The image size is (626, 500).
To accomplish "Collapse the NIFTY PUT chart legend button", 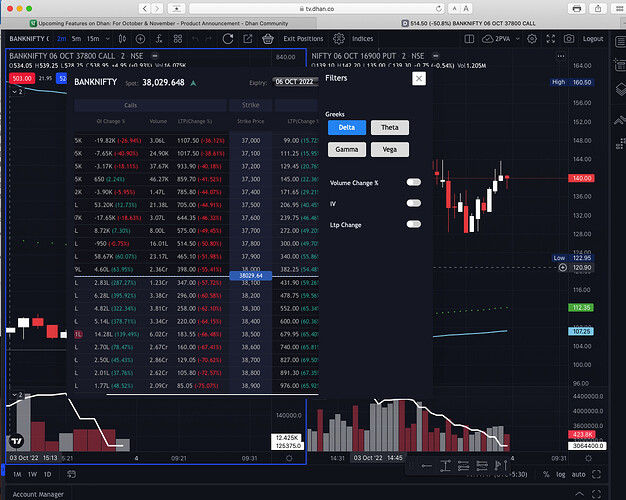I will point(436,56).
